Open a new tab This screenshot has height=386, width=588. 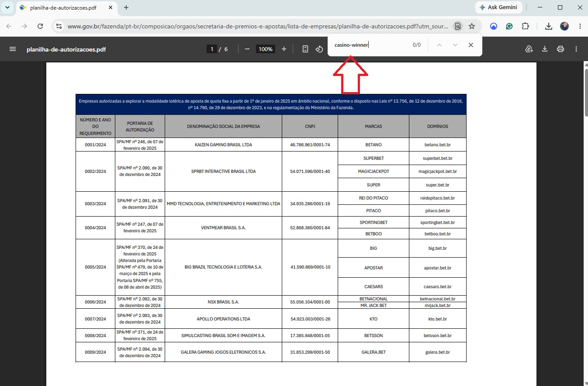pos(126,7)
